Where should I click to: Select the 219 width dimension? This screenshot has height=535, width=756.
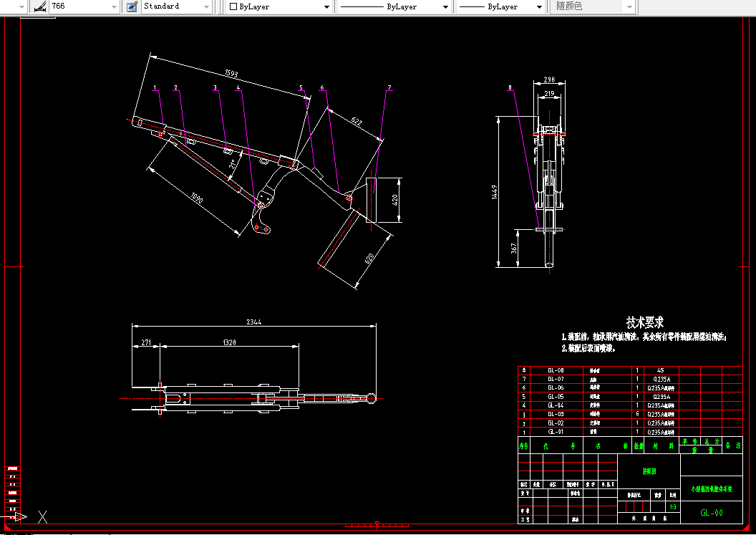549,94
